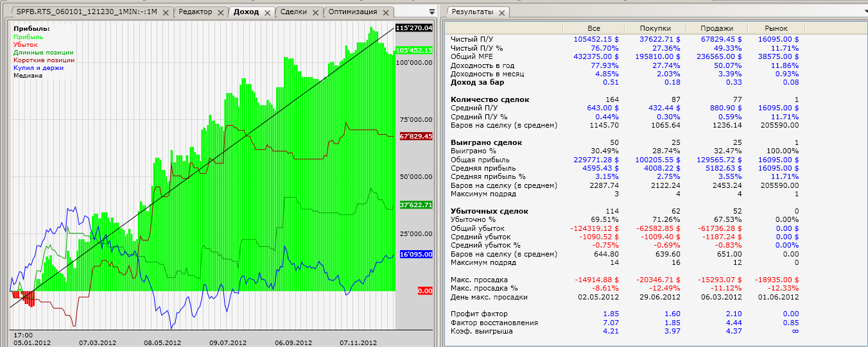Click the blue 16'095.00 price label
The image size is (868, 347).
(x=415, y=255)
